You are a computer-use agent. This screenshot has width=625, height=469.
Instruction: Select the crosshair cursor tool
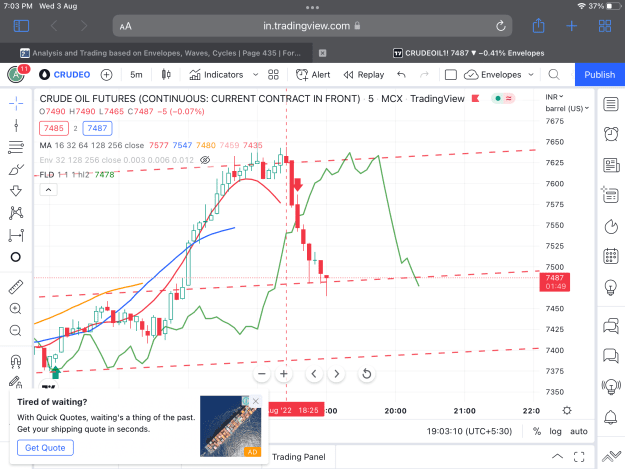tap(16, 104)
